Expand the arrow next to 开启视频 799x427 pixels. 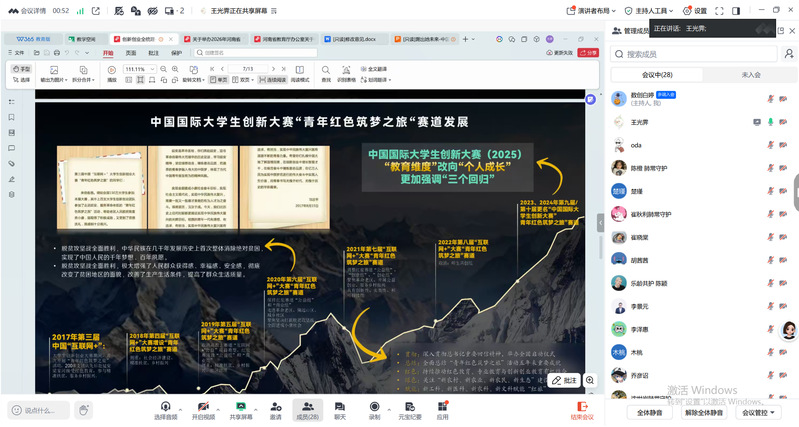(218, 409)
